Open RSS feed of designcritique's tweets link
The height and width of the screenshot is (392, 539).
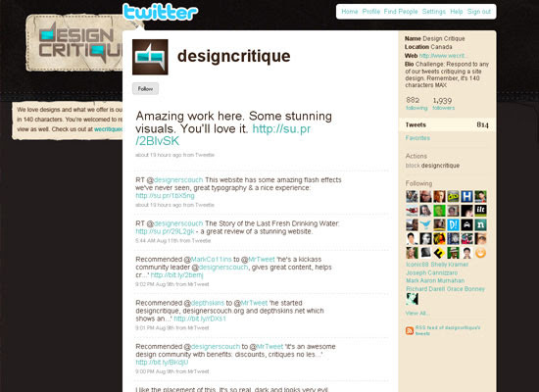(448, 330)
